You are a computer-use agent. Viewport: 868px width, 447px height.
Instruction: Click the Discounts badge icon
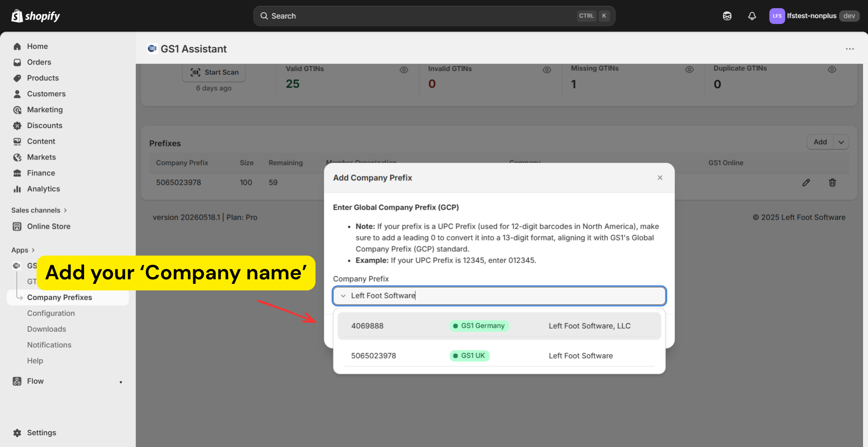pyautogui.click(x=17, y=125)
